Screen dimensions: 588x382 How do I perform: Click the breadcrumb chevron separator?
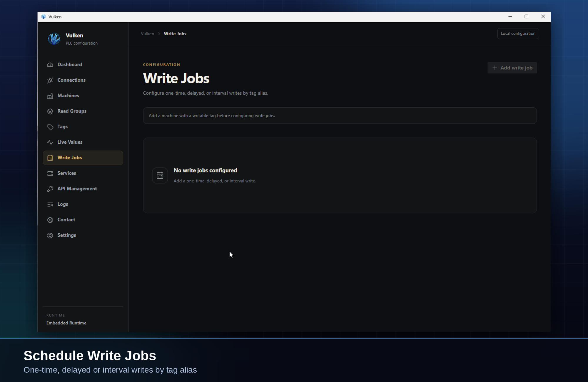coord(159,34)
